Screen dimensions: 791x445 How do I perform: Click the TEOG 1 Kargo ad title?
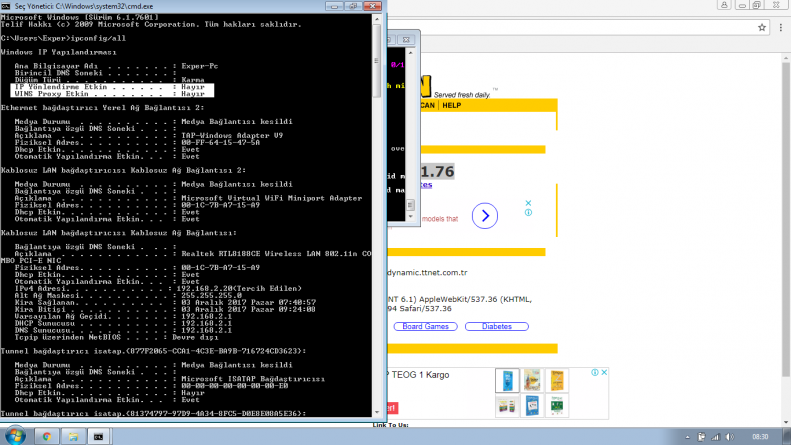tap(418, 375)
